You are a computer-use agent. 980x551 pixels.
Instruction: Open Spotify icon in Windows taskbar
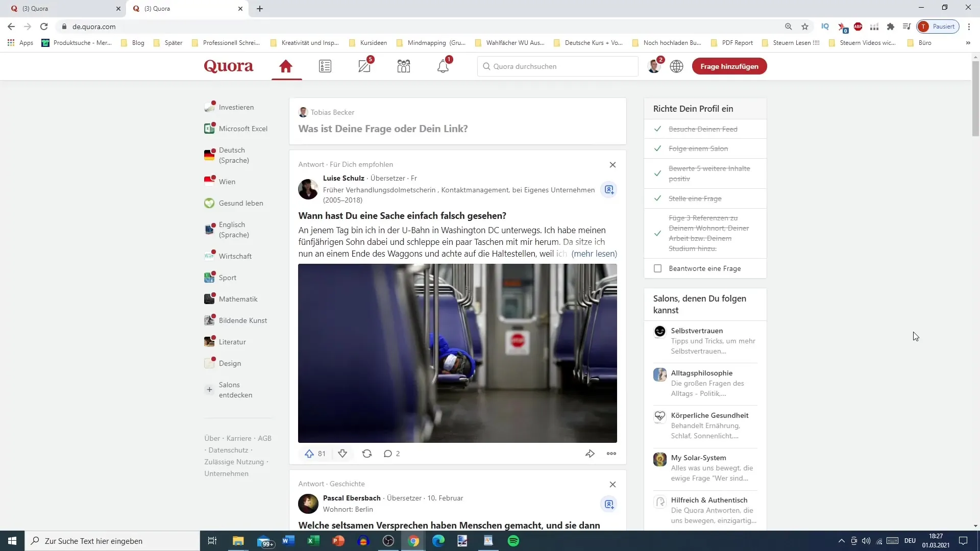[514, 541]
